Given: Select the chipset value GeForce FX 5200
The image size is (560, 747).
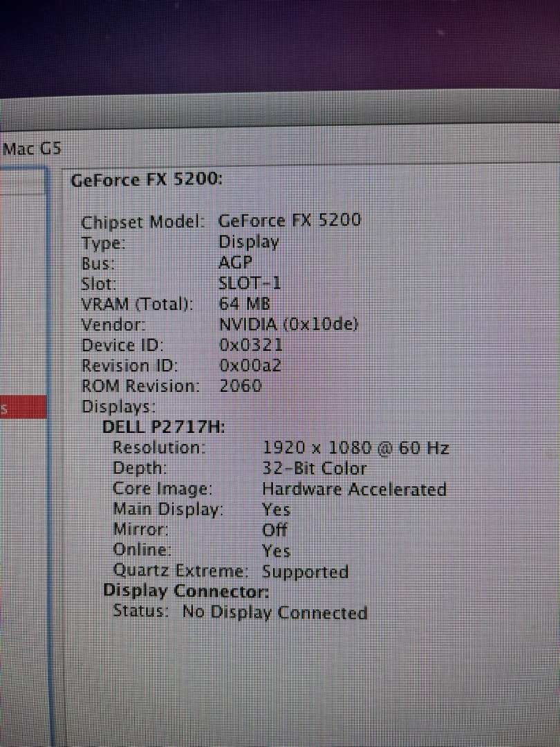Looking at the screenshot, I should coord(290,220).
